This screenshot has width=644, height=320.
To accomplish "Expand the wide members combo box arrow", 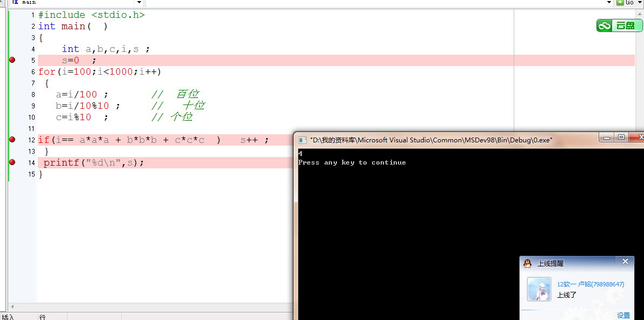I will [x=609, y=3].
